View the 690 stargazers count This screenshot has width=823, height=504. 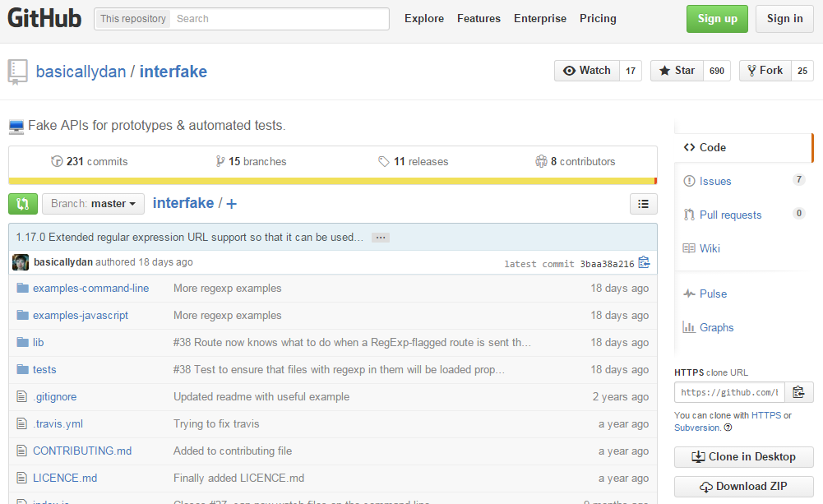point(717,71)
